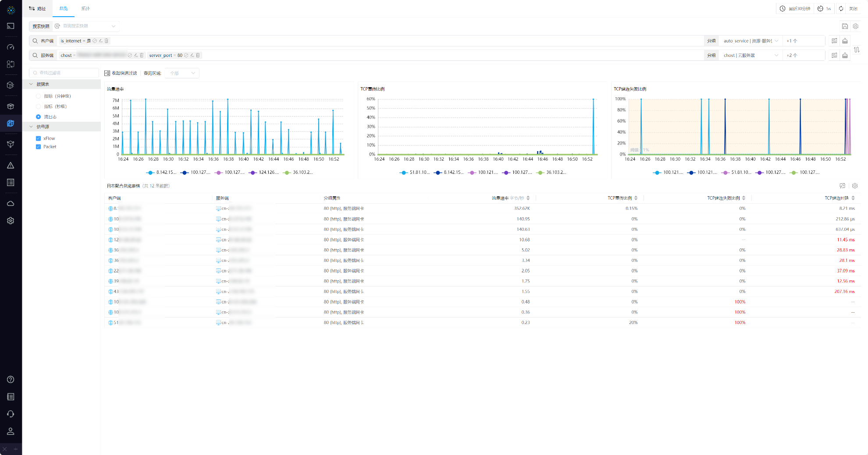Click the 最近30分钟 time range button
The height and width of the screenshot is (455, 868).
coord(795,9)
